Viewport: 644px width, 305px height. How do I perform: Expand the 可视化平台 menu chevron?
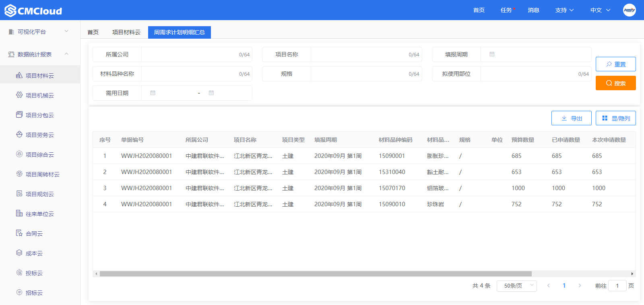coord(66,31)
